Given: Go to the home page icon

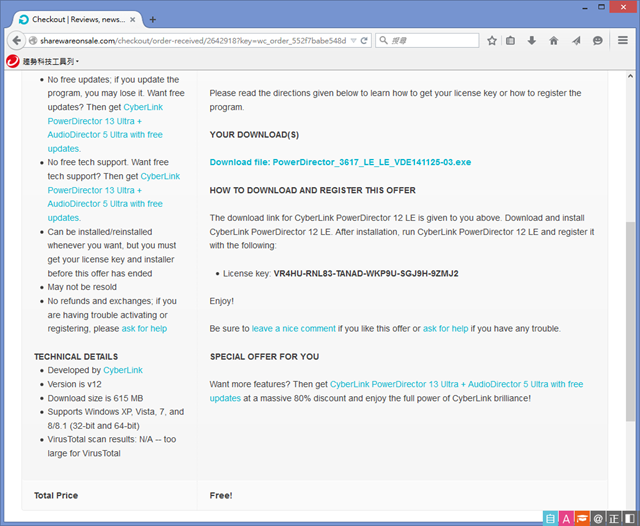Looking at the screenshot, I should pos(553,40).
